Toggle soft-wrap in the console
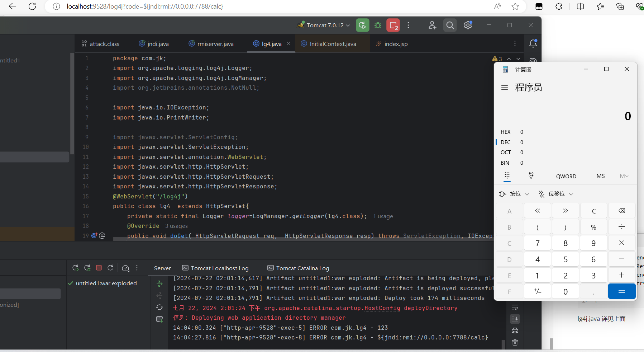Screen dimensions: 644x352 pos(515,307)
